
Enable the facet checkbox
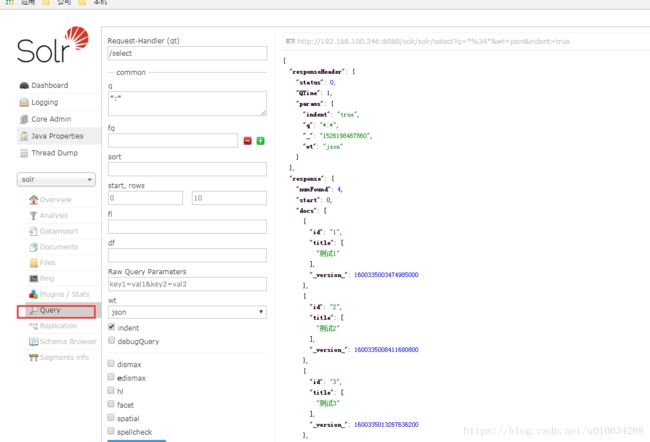(x=111, y=404)
